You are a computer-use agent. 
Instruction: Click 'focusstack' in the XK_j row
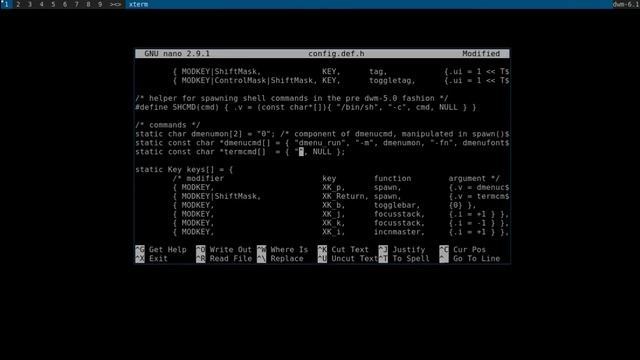[397, 214]
